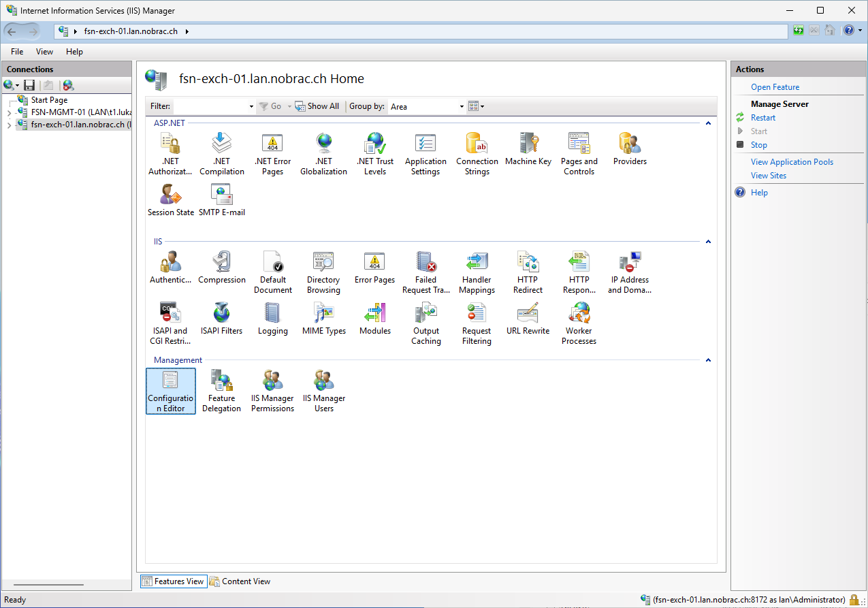
Task: Open MIME Types feature
Action: coord(323,319)
